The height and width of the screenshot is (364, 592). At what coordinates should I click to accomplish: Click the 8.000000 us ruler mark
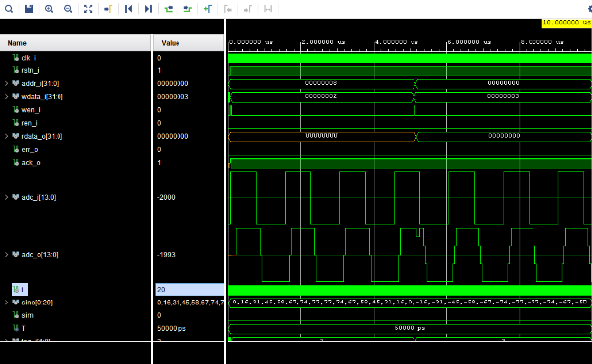coord(542,42)
